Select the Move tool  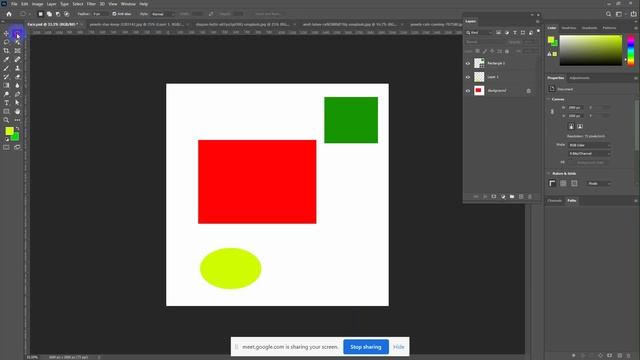click(6, 33)
